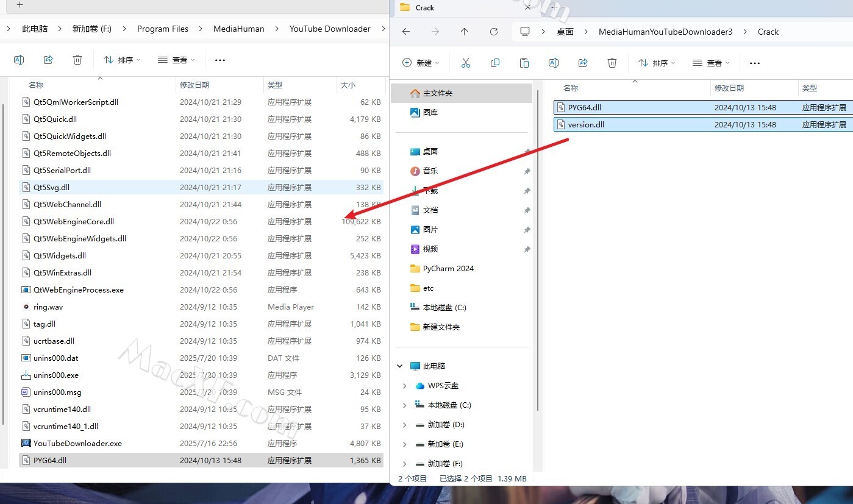Viewport: 853px width, 504px height.
Task: Select unins000.exe file
Action: [201, 375]
